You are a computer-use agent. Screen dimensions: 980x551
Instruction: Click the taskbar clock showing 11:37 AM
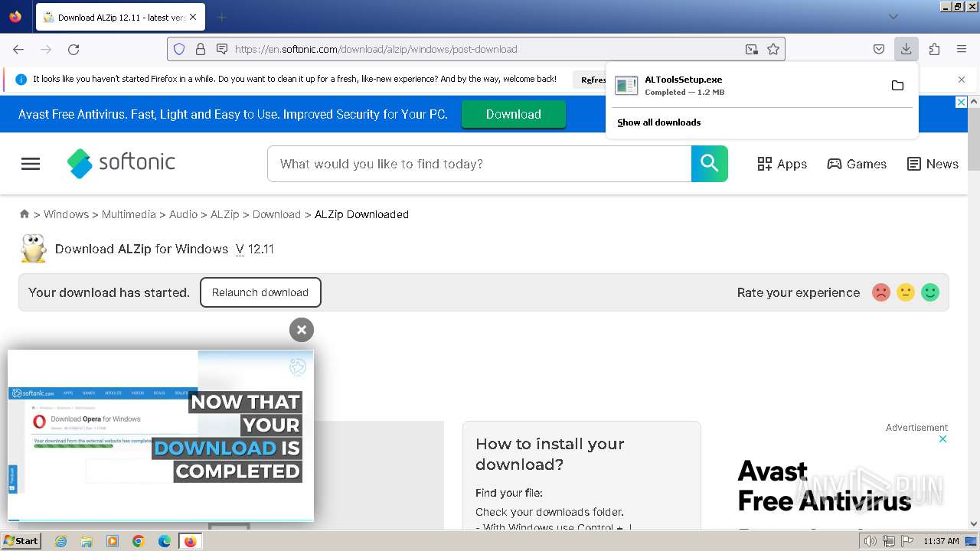[x=941, y=541]
